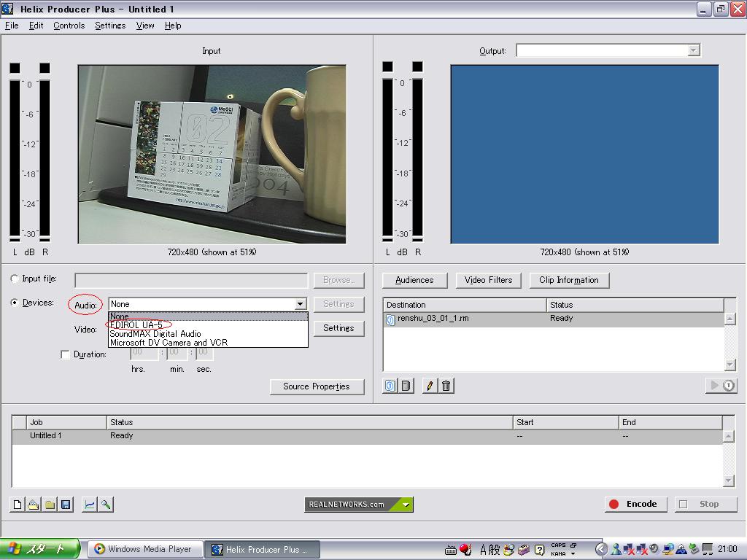Screen dimensions: 747x560
Task: Choose SoundMAX Digital Audio from the list
Action: pyautogui.click(x=208, y=334)
